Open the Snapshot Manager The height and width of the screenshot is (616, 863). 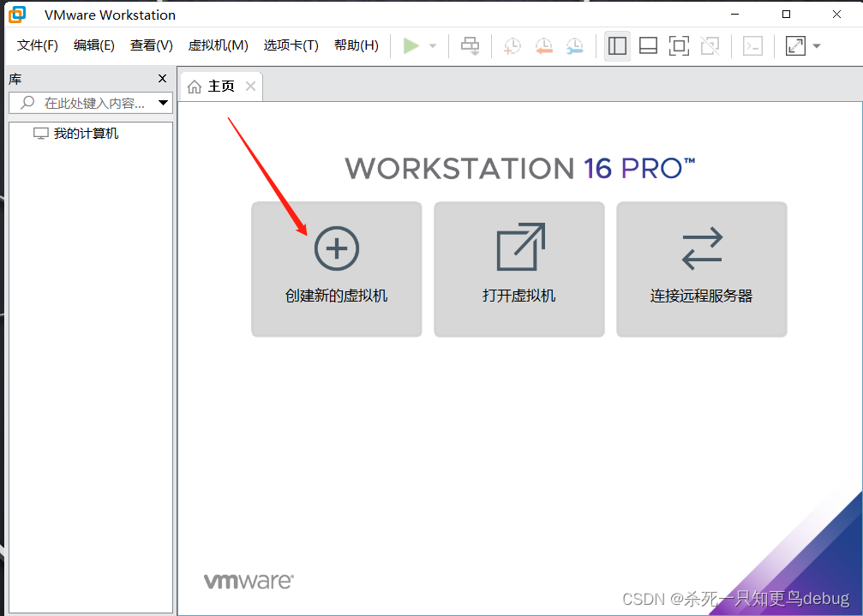point(575,46)
